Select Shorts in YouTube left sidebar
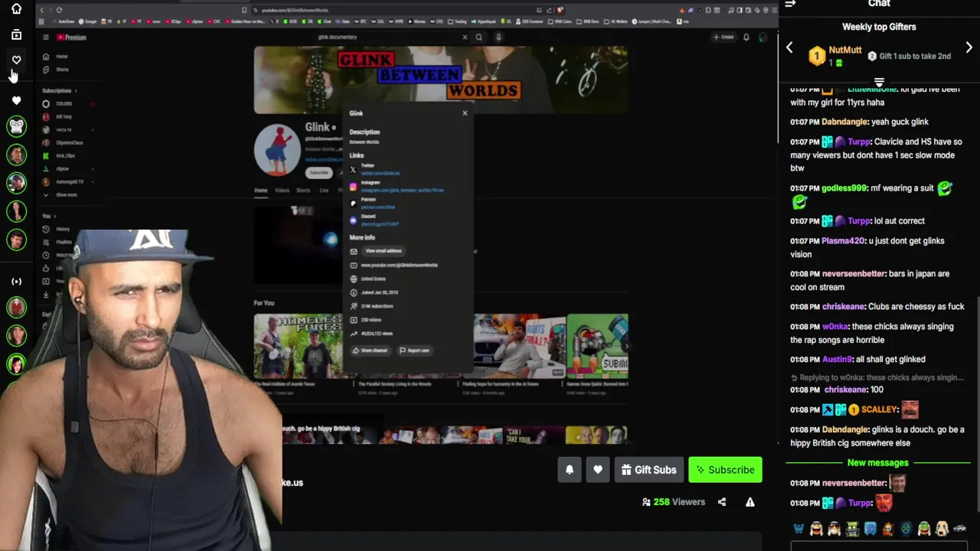The image size is (980, 551). click(56, 70)
